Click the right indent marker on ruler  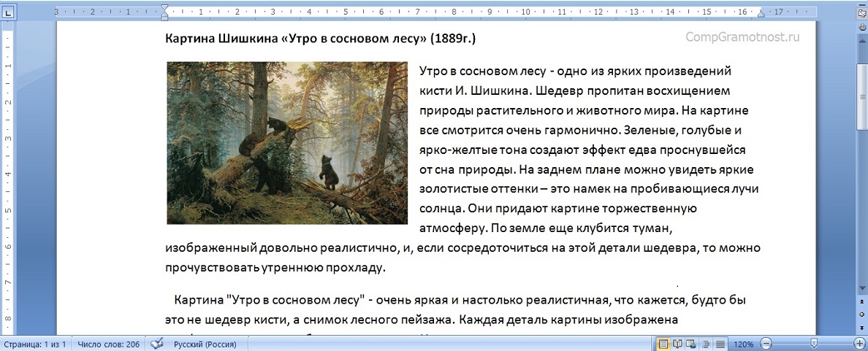coord(761,15)
